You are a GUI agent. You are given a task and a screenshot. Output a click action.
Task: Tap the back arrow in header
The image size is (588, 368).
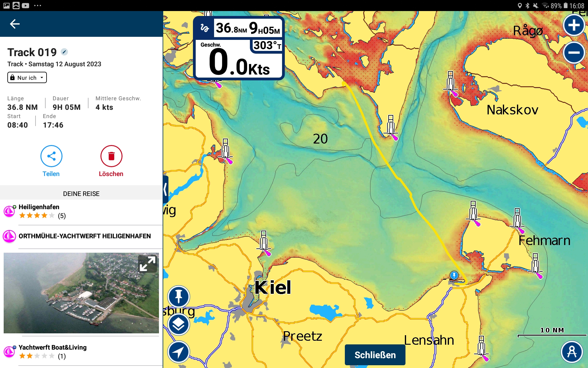pos(15,24)
